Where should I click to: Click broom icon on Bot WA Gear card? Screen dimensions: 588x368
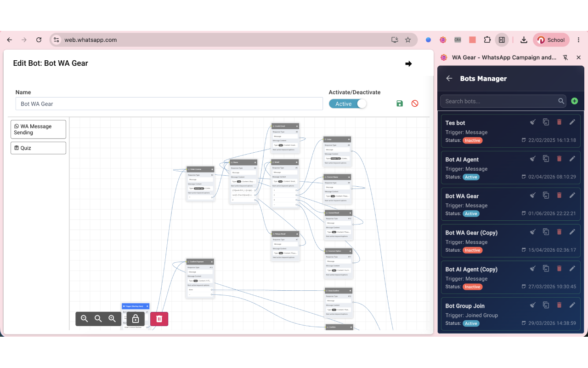click(533, 195)
